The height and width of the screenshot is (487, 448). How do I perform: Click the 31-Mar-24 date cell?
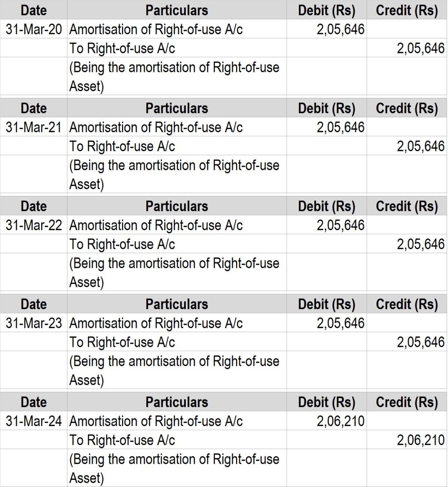[x=34, y=421]
